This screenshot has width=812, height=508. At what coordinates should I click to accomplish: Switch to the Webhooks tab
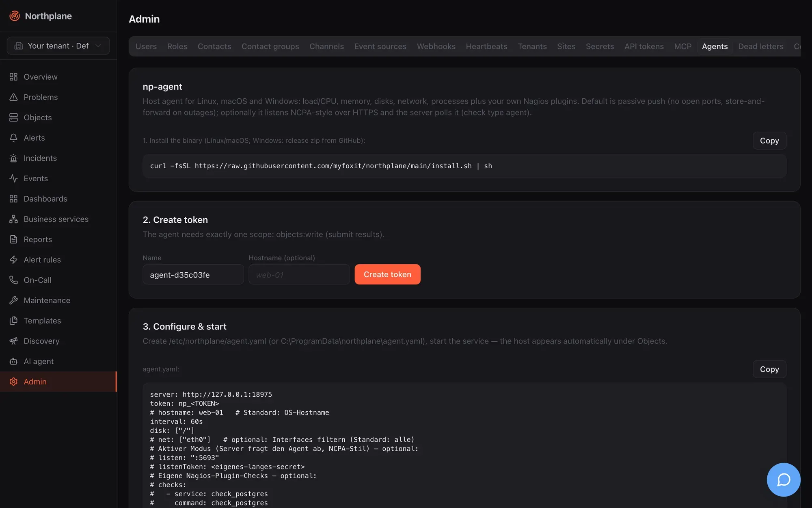436,46
